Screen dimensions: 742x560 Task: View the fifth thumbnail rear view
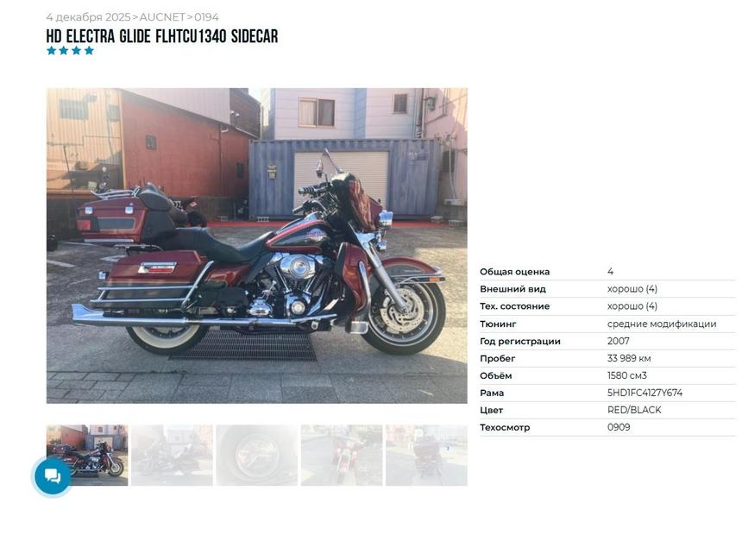tap(426, 455)
